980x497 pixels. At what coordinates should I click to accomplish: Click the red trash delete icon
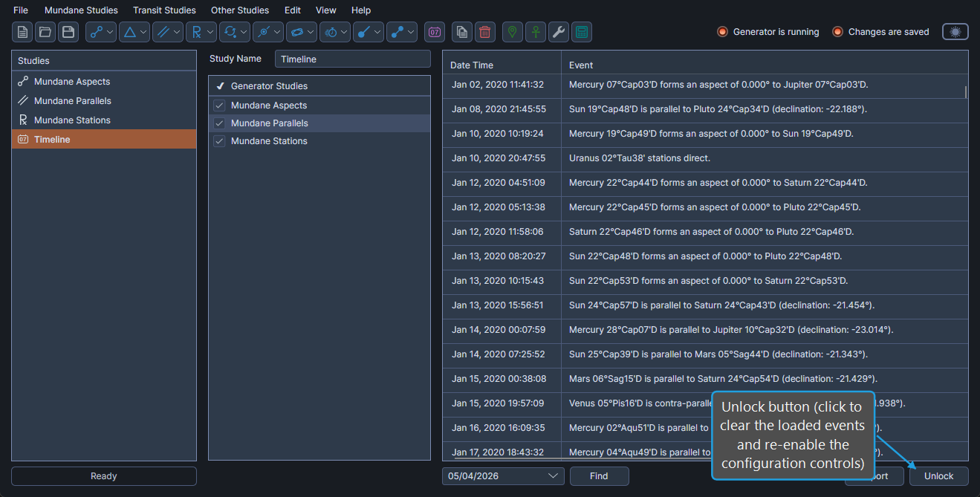click(485, 32)
